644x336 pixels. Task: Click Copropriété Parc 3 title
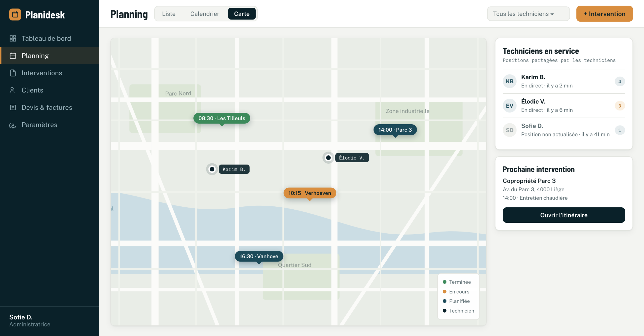[529, 181]
